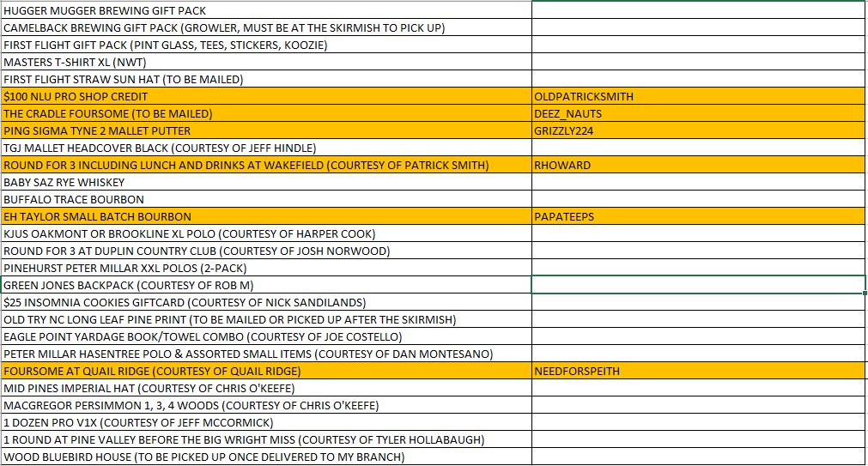Click the OLDPATRICKSMITH winner cell
Viewport: 868px width, 466px height.
coord(698,97)
